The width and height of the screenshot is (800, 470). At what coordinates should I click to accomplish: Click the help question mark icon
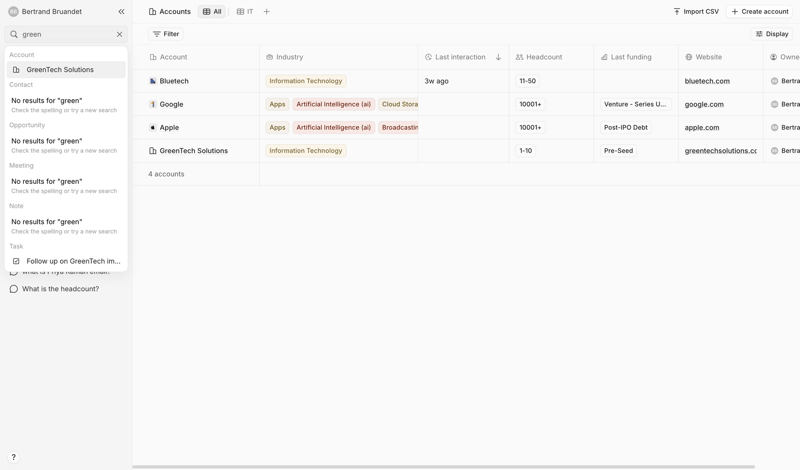13,457
